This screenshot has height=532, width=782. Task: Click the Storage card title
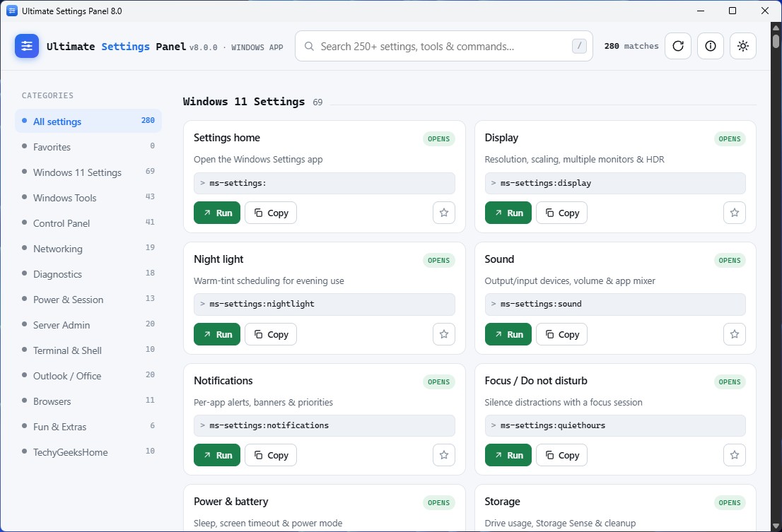pyautogui.click(x=502, y=501)
